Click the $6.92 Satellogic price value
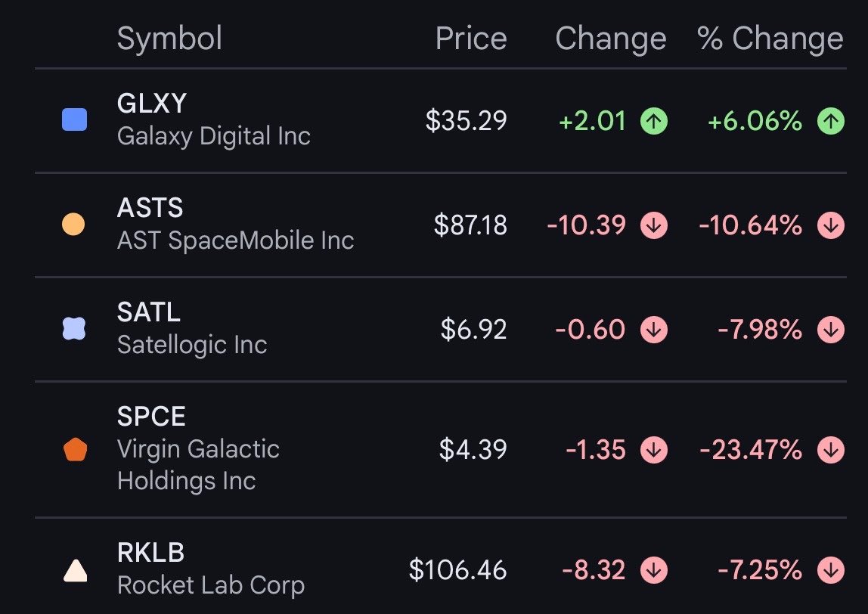The height and width of the screenshot is (614, 868). (473, 330)
